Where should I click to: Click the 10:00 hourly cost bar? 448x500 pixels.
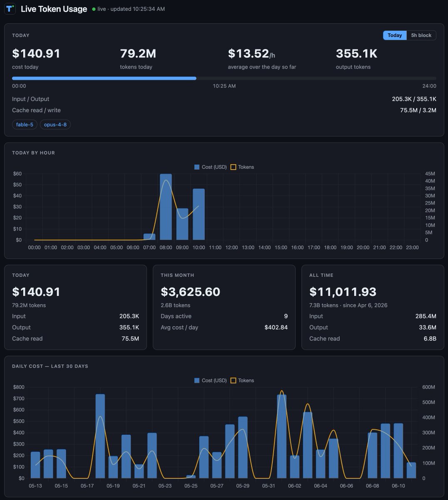click(x=199, y=215)
